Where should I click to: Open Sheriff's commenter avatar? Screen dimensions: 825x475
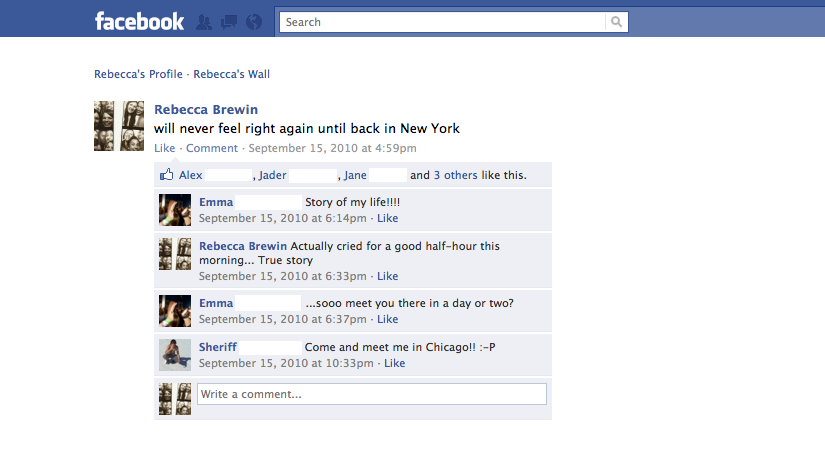[175, 355]
